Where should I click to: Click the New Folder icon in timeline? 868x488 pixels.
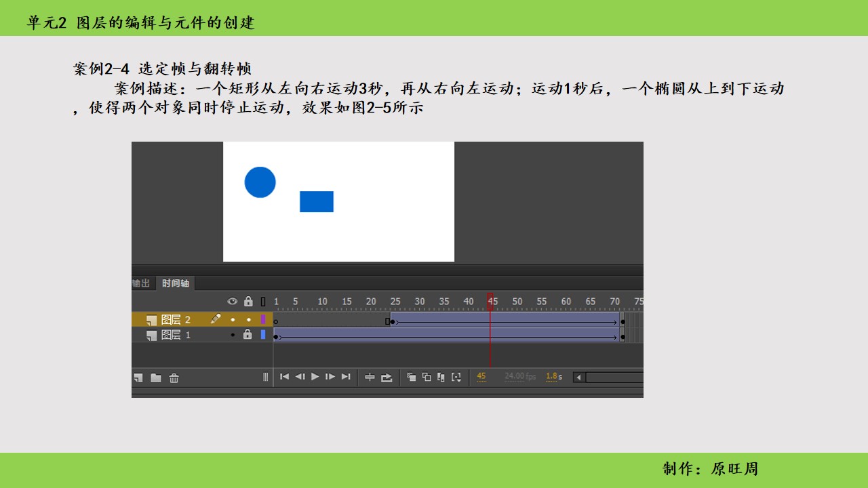pos(156,378)
